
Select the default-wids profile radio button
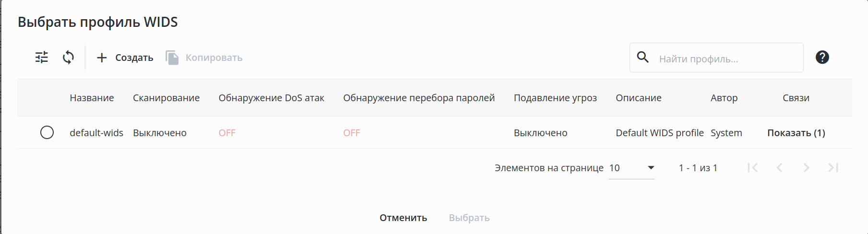tap(47, 132)
